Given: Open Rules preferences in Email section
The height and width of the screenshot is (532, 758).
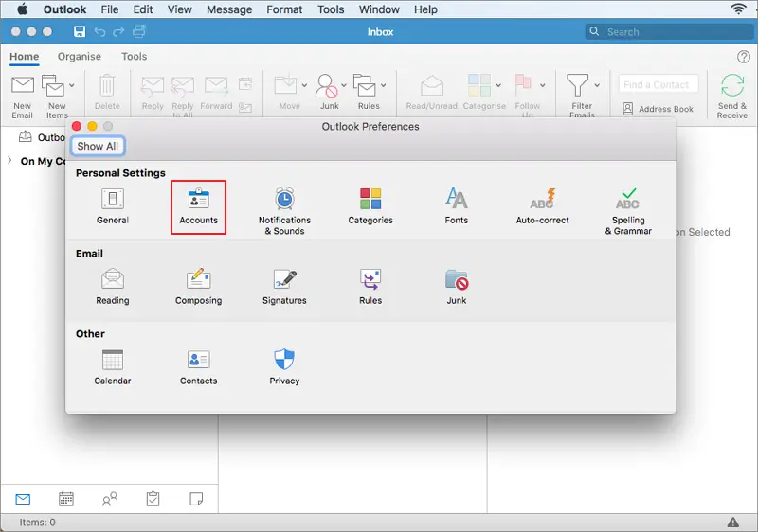Looking at the screenshot, I should coord(370,287).
